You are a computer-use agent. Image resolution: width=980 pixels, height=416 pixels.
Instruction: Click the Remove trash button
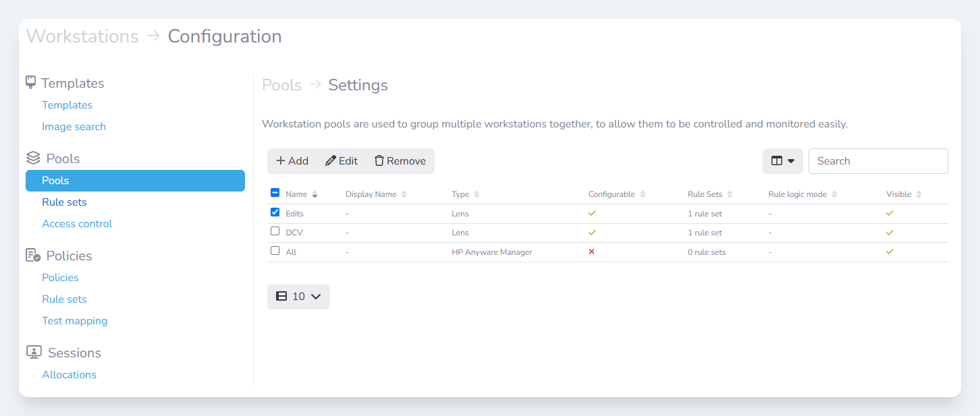(400, 161)
